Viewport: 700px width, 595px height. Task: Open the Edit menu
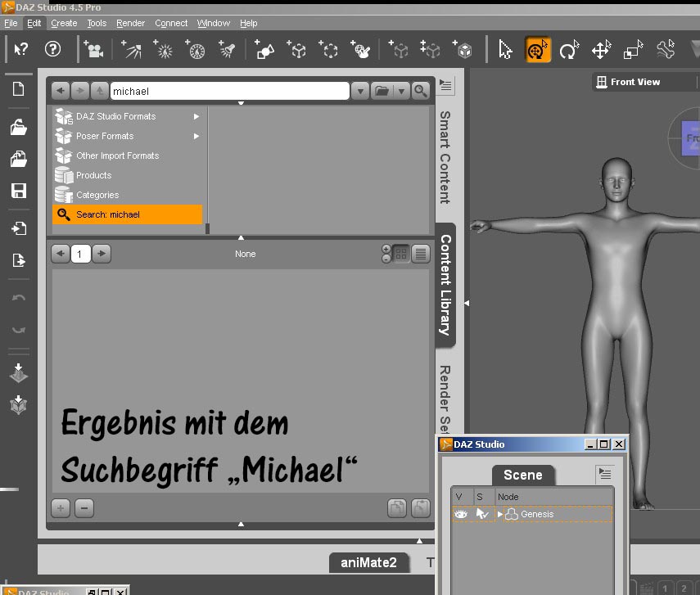[x=34, y=23]
